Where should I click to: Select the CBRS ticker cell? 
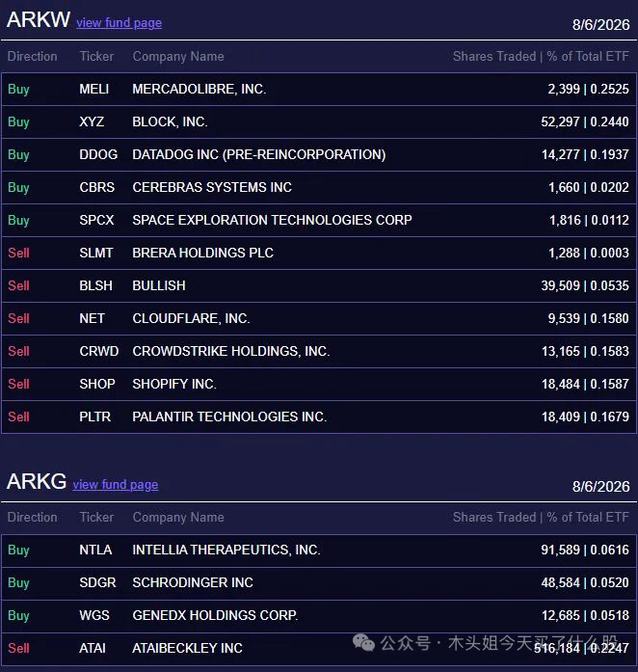click(96, 187)
